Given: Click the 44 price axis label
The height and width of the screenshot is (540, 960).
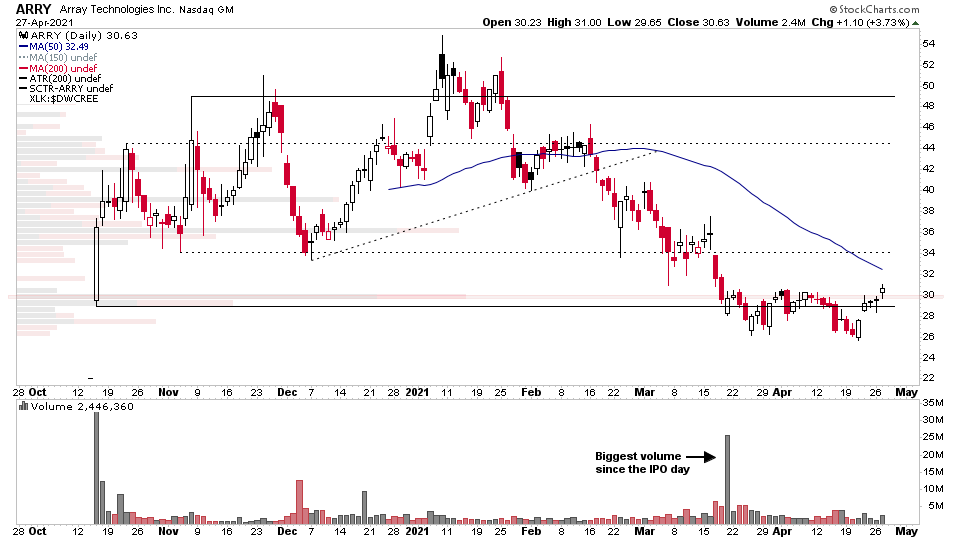Looking at the screenshot, I should coord(928,148).
